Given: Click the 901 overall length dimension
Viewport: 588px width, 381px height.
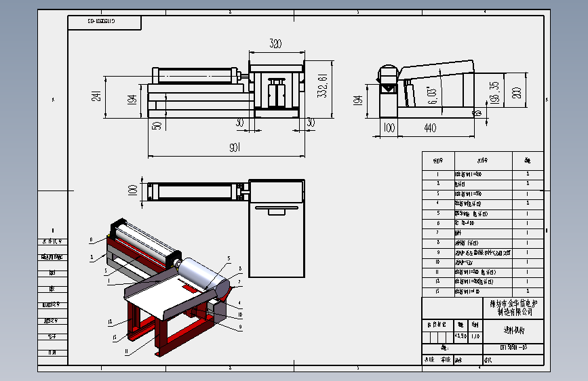Looking at the screenshot, I should (235, 147).
